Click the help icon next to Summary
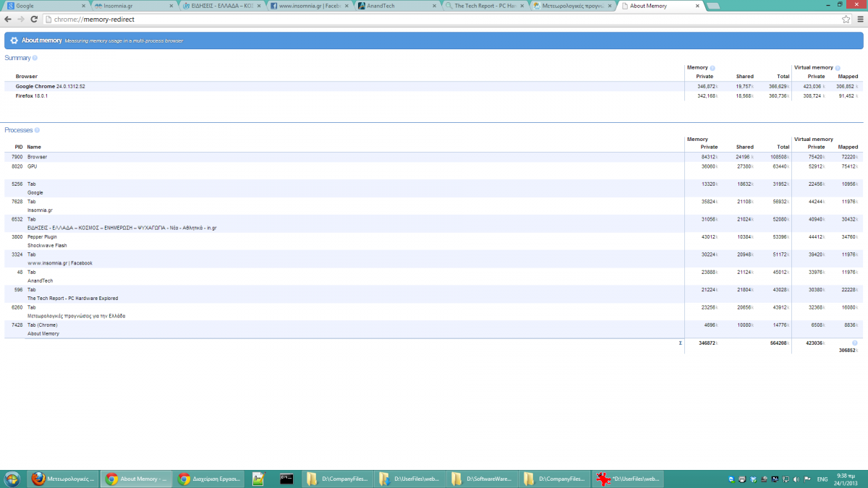 click(x=35, y=57)
